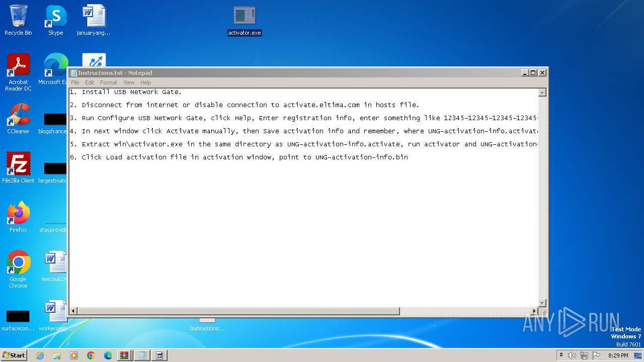Viewport: 644px width, 362px height.
Task: Open Acrobat Reader DC shortcut
Action: (x=18, y=72)
